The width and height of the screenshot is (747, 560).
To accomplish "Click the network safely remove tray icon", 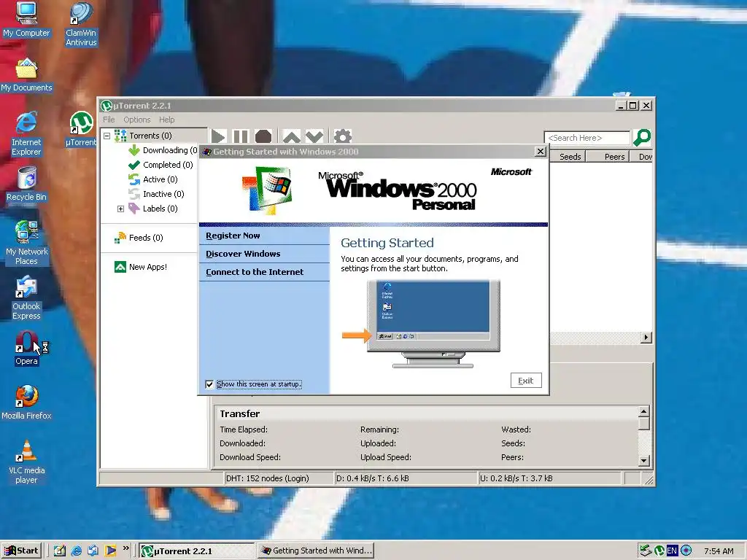I will click(x=646, y=551).
